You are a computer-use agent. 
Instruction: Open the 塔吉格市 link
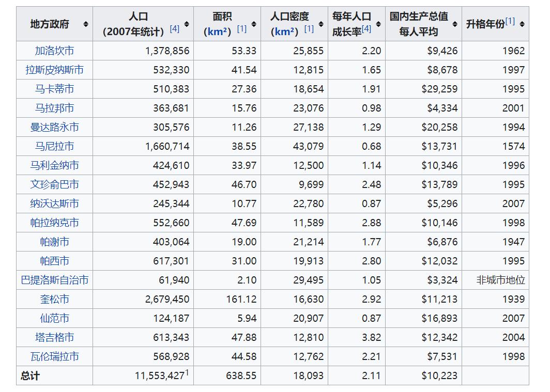[x=54, y=337]
